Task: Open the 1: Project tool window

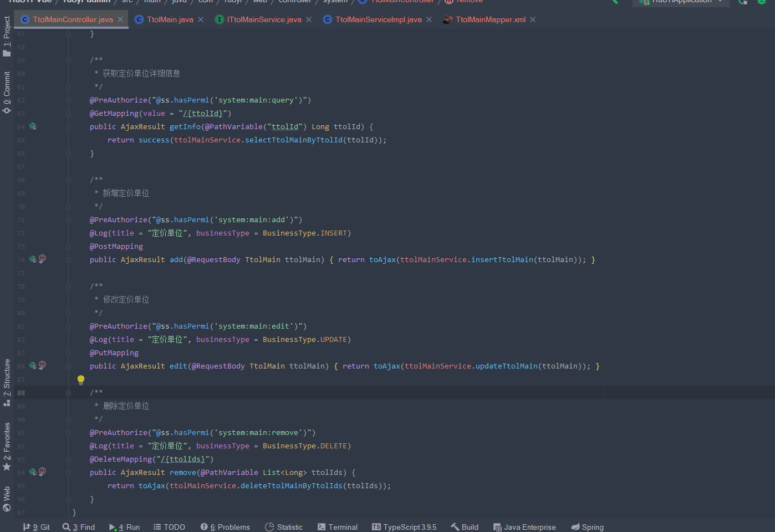Action: (x=7, y=36)
